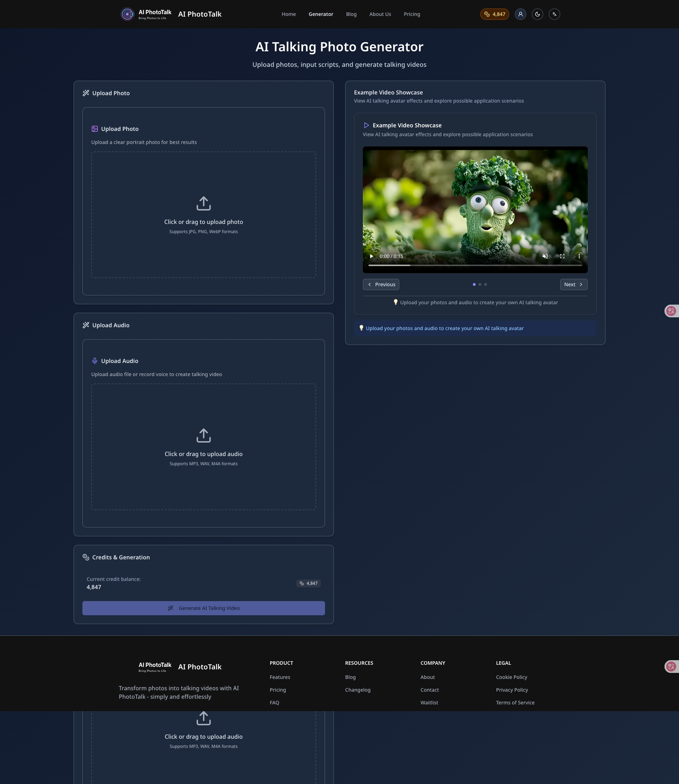Click the video progress bar
This screenshot has width=679, height=784.
(x=475, y=265)
